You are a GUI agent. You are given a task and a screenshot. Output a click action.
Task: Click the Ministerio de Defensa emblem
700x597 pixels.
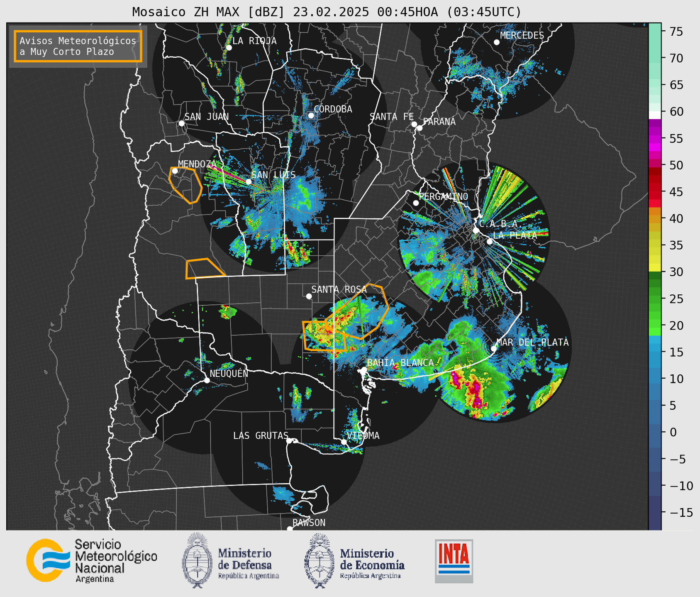point(197,560)
